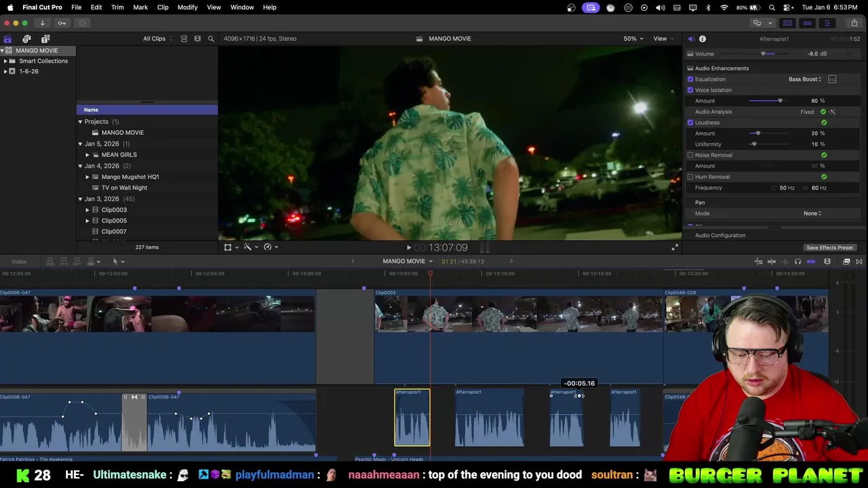Image resolution: width=868 pixels, height=488 pixels.
Task: Go back in timeline history arrow
Action: pyautogui.click(x=353, y=261)
